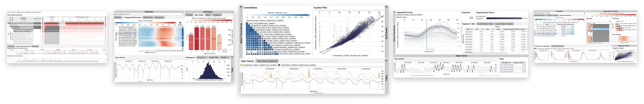Switch to the Temporal Overview tab
The image size is (644, 104).
click(x=132, y=17)
